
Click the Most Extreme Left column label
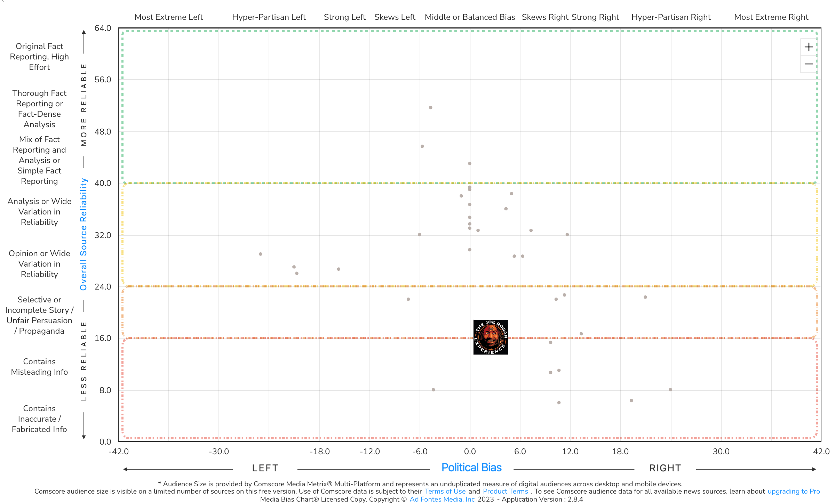169,17
